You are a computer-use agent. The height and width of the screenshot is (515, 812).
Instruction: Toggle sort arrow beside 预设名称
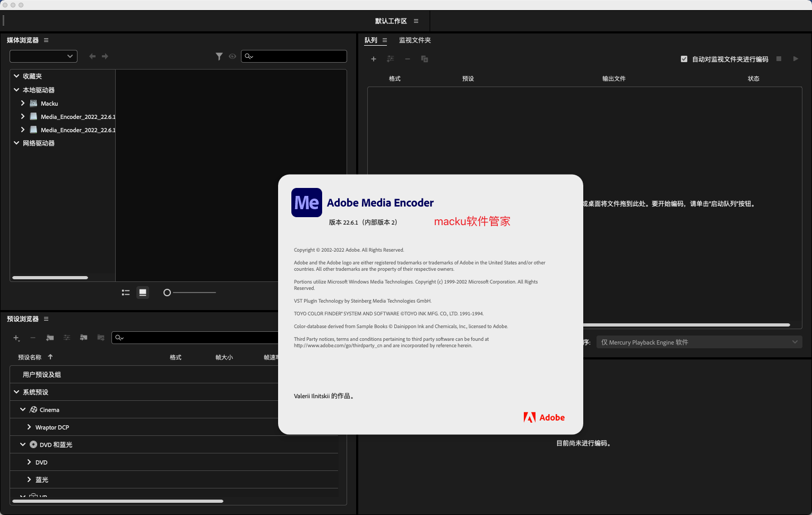pos(50,357)
